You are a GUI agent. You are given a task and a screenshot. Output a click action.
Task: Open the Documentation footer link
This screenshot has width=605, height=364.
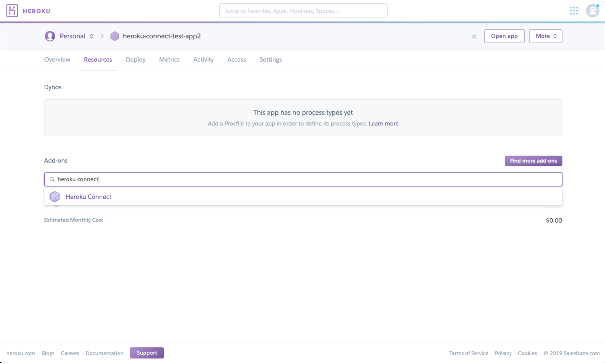104,353
